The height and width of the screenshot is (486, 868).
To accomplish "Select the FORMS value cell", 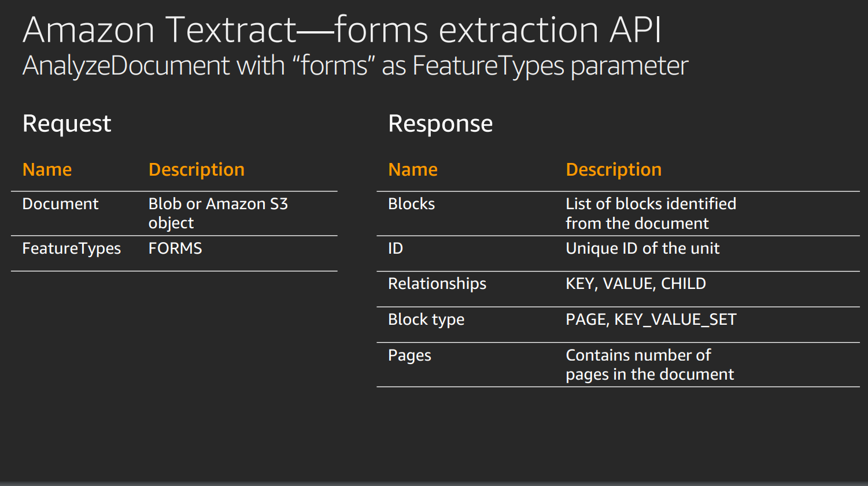I will pyautogui.click(x=175, y=248).
